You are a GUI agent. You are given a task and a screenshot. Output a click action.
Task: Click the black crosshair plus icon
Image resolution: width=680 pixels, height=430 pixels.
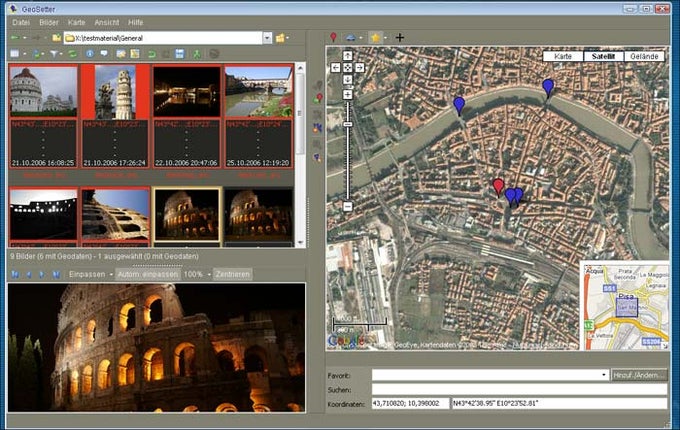point(400,37)
